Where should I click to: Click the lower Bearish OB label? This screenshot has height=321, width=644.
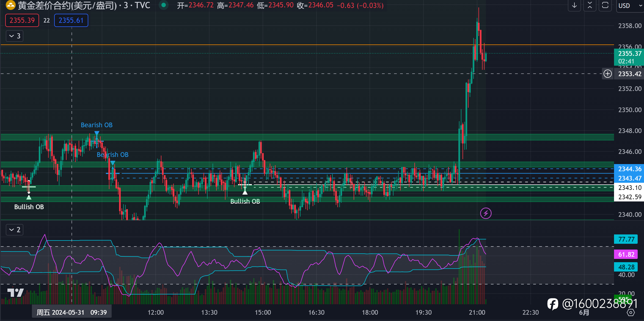coord(112,155)
